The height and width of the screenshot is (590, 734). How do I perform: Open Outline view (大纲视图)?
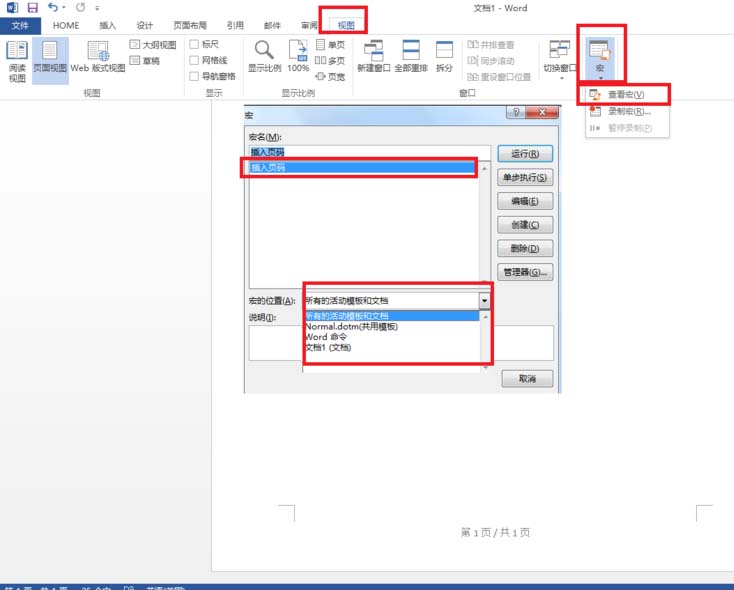(153, 44)
